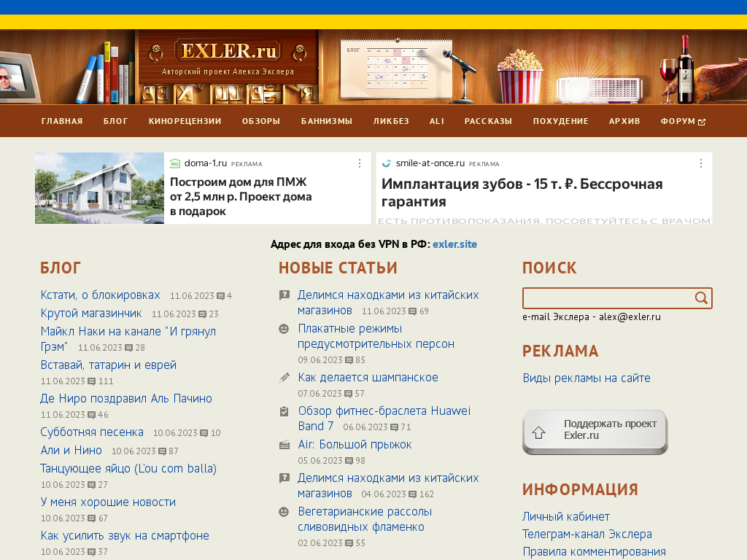Click the question icon by 11.06.2023 находки article
Viewport: 747px width, 560px height.
pos(285,295)
